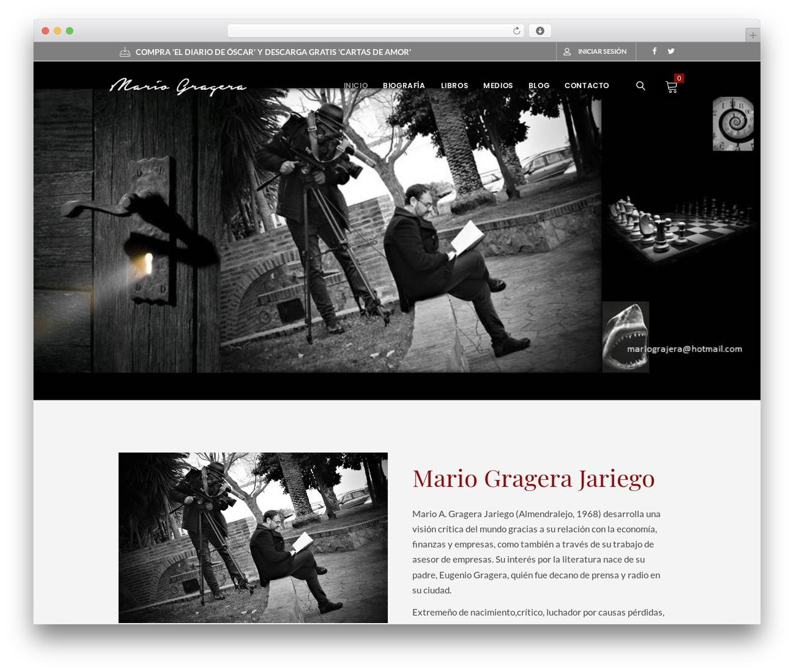The height and width of the screenshot is (672, 794).
Task: Click the 'El Diario de Óscar' promo text
Action: click(273, 52)
